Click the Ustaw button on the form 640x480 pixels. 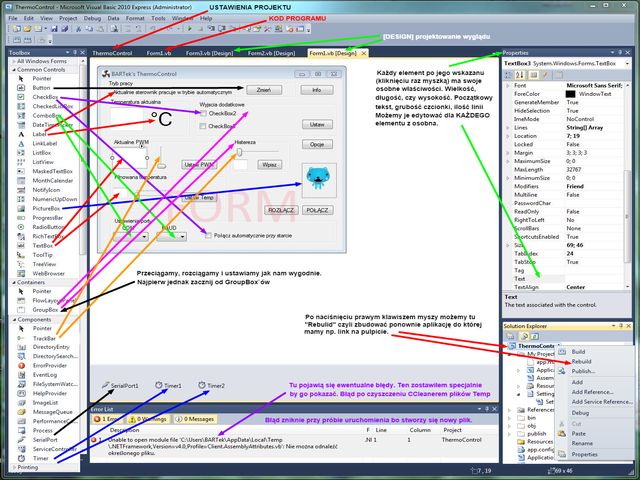pos(317,124)
